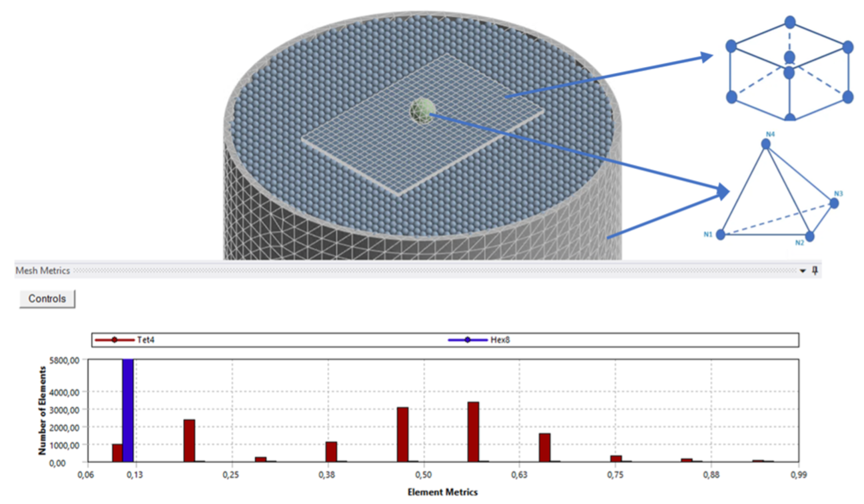
Task: Click the N1 node on the tetrahedron diagram
Action: (721, 235)
